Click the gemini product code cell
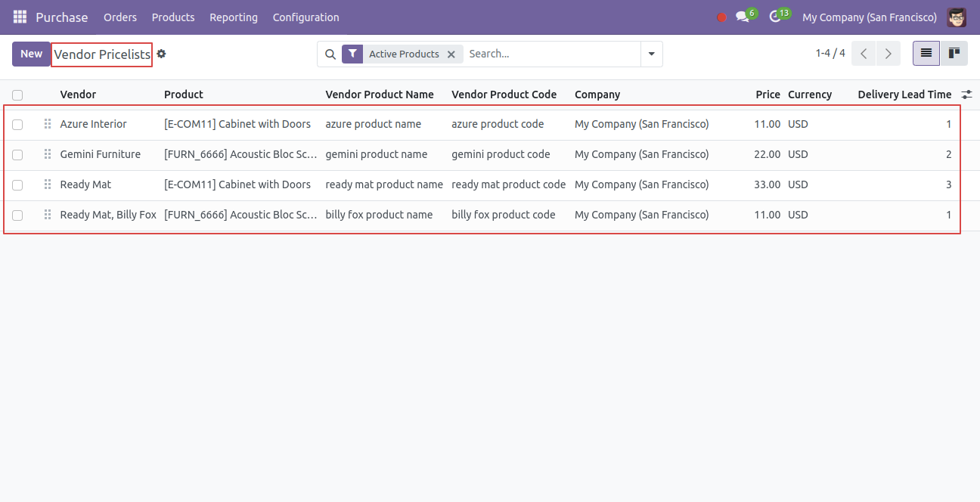Viewport: 980px width, 502px height. coord(501,154)
